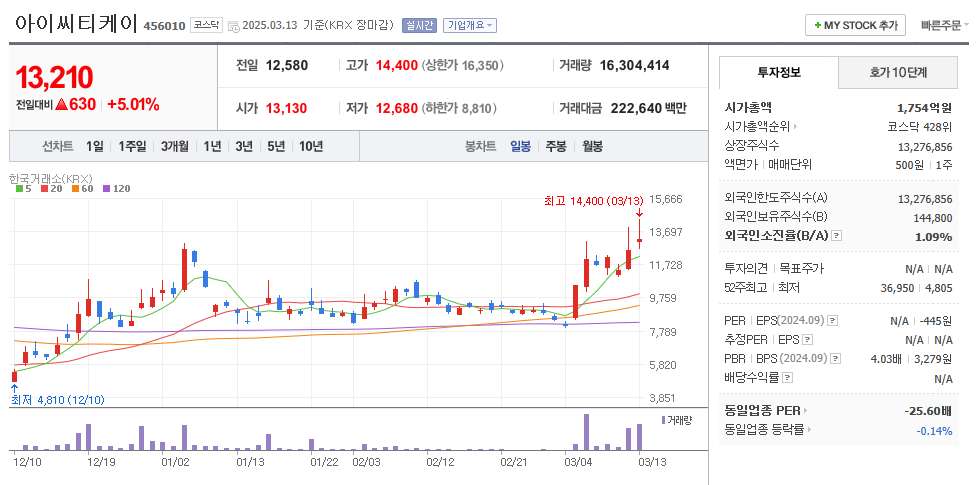Select the 1년 line chart period

(x=212, y=146)
